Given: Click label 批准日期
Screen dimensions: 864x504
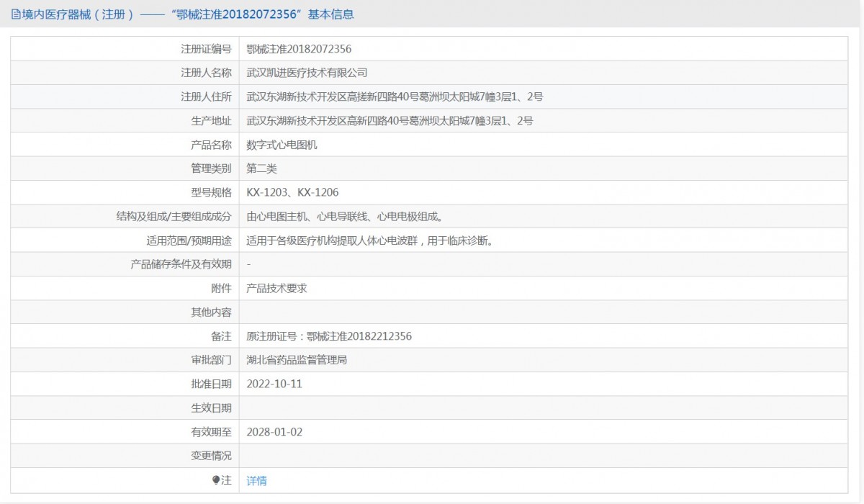Looking at the screenshot, I should click(211, 384).
